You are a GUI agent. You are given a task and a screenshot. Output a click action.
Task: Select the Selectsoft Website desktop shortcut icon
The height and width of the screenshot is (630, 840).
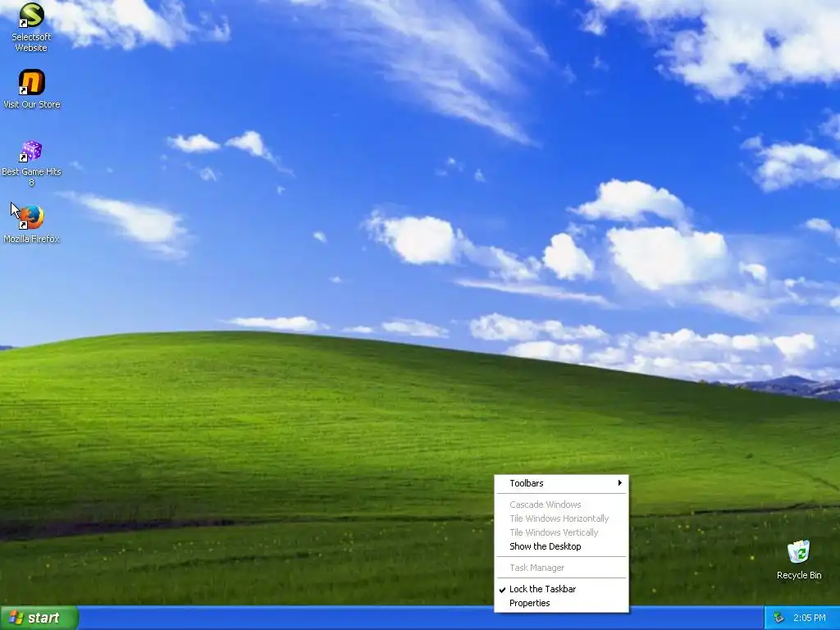pyautogui.click(x=32, y=15)
